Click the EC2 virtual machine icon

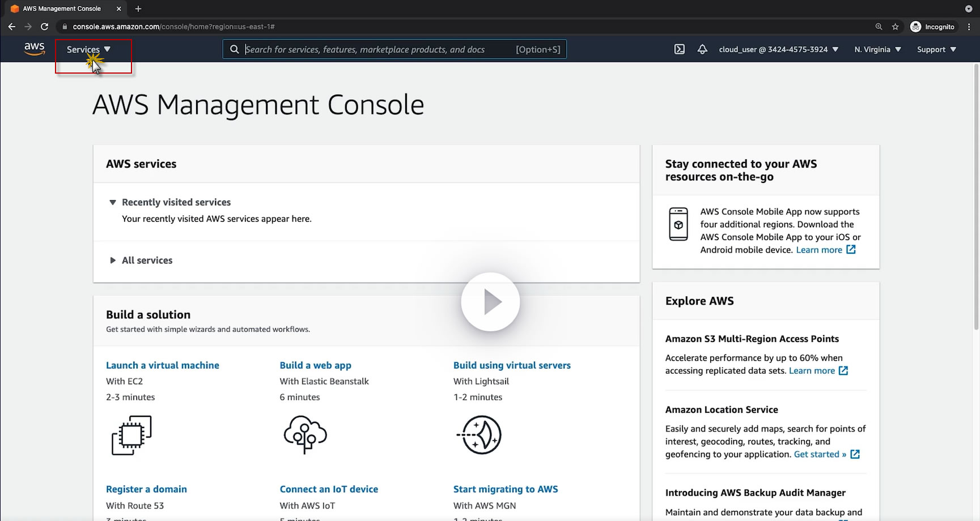point(131,435)
